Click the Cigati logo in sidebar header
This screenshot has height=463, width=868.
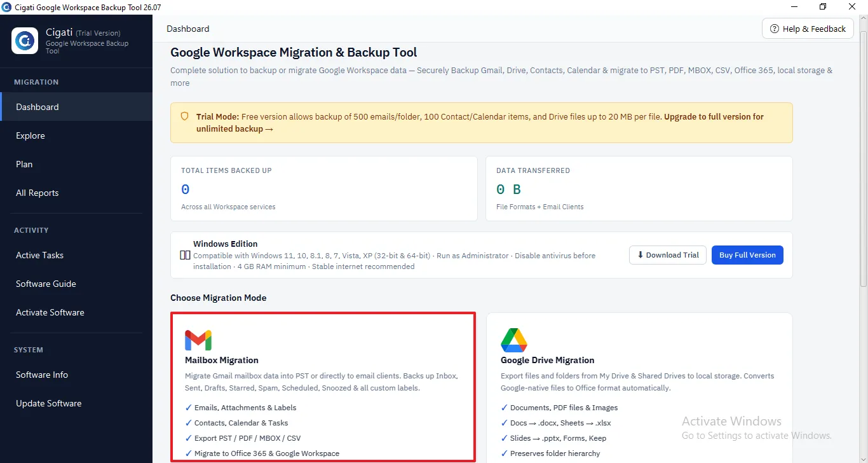(x=25, y=41)
